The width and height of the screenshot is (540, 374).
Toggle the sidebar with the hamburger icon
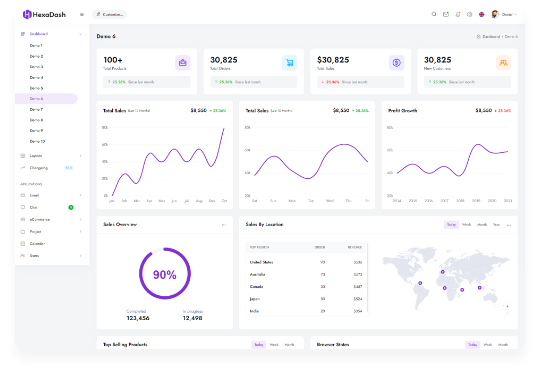tap(82, 14)
